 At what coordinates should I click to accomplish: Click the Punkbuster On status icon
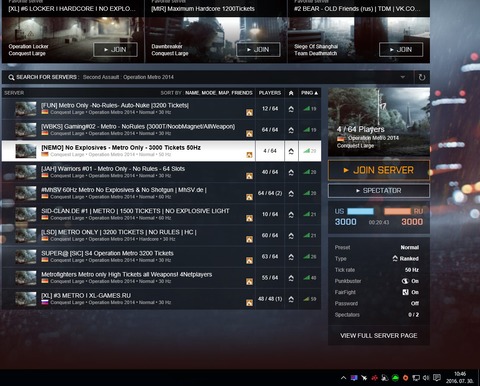click(405, 281)
